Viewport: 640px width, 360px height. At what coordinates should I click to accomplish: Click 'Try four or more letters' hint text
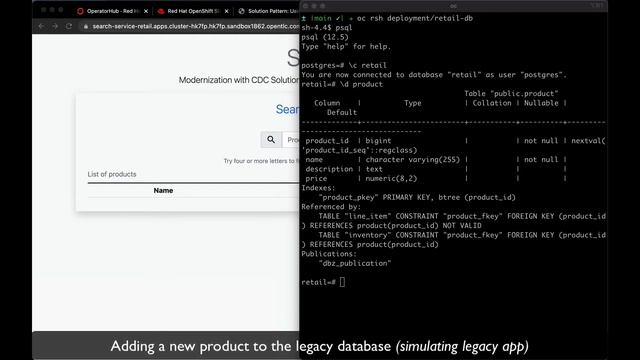click(x=261, y=161)
